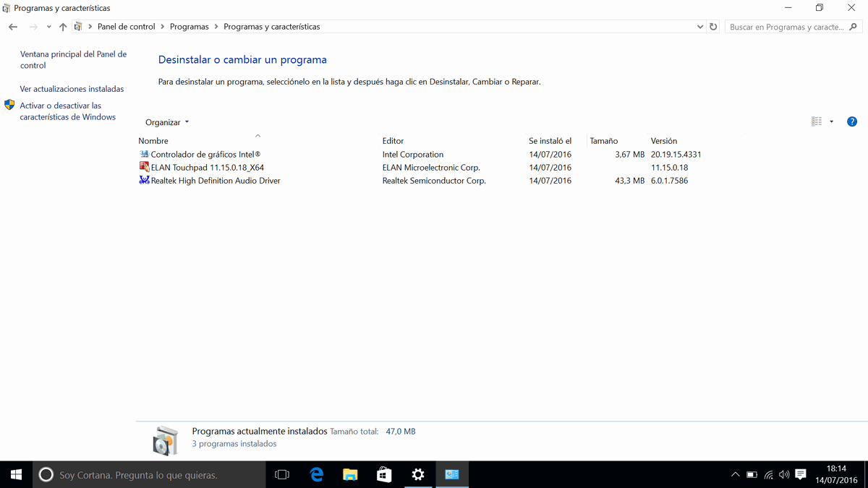Sort the list by the Nombre column header
Viewport: 868px width, 488px height.
click(x=153, y=141)
